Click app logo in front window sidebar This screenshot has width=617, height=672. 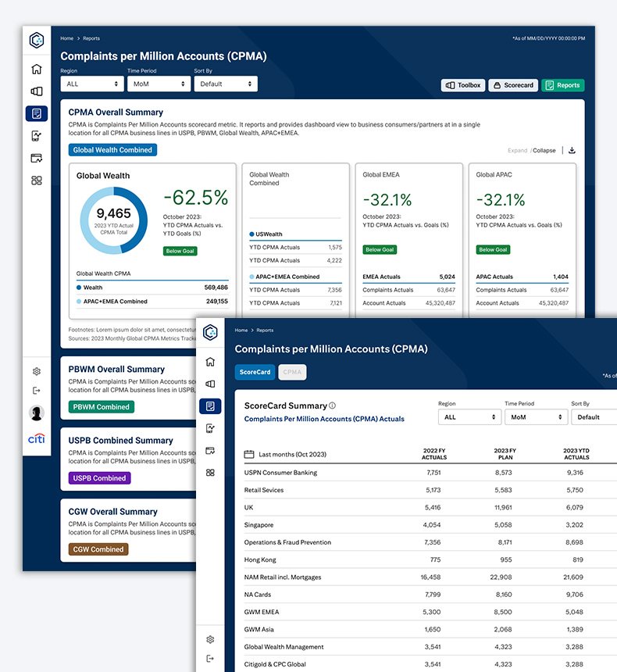pos(210,333)
